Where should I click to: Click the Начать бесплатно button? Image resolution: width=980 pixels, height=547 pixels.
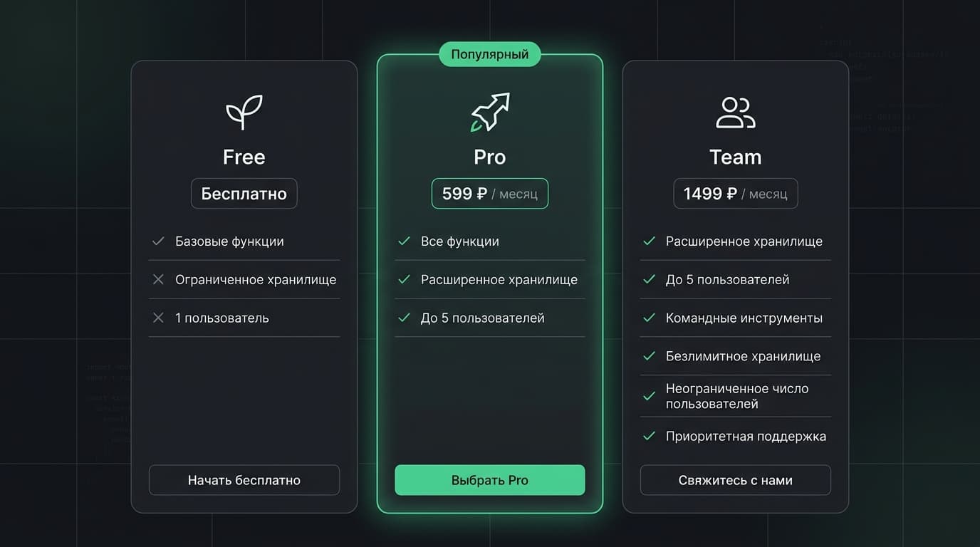[x=244, y=480]
